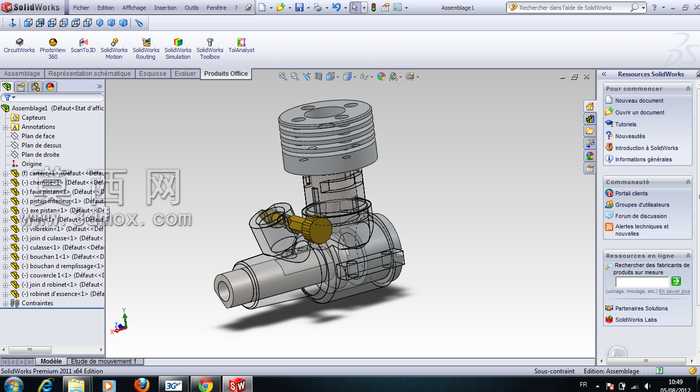Open the SolidWorks Labs link
Viewport: 700px width, 392px height.
click(x=636, y=320)
